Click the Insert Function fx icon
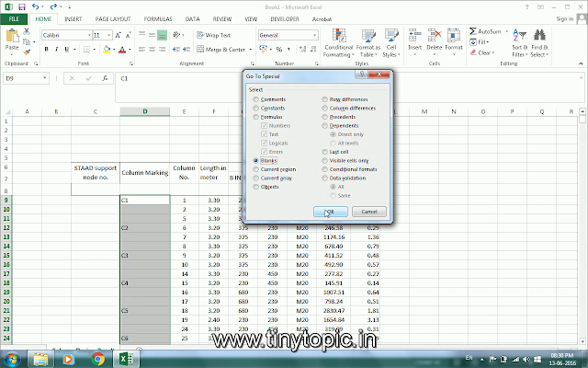The height and width of the screenshot is (368, 588). click(105, 78)
